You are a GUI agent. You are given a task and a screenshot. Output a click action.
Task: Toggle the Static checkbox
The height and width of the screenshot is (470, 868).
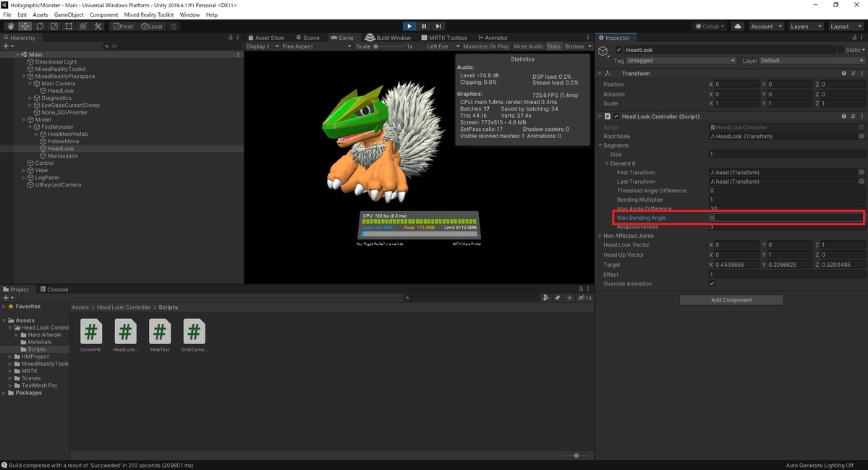(841, 50)
